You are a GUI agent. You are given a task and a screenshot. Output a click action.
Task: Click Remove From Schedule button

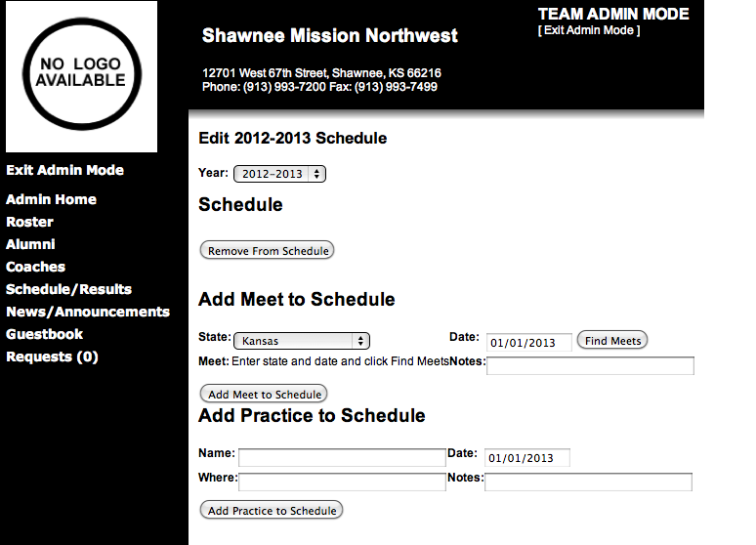[267, 250]
